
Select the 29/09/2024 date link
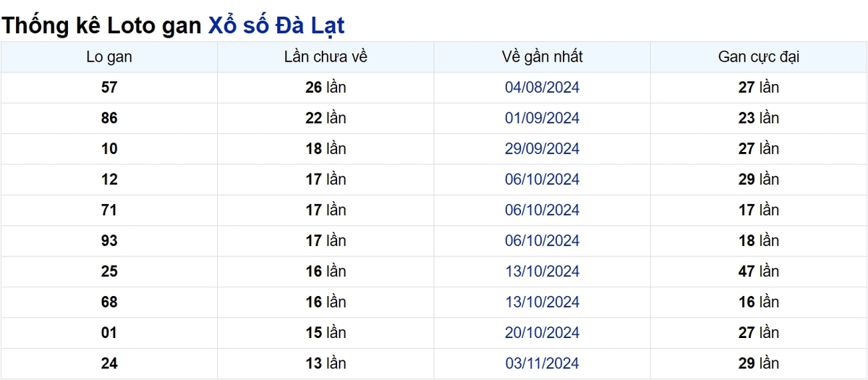click(542, 148)
